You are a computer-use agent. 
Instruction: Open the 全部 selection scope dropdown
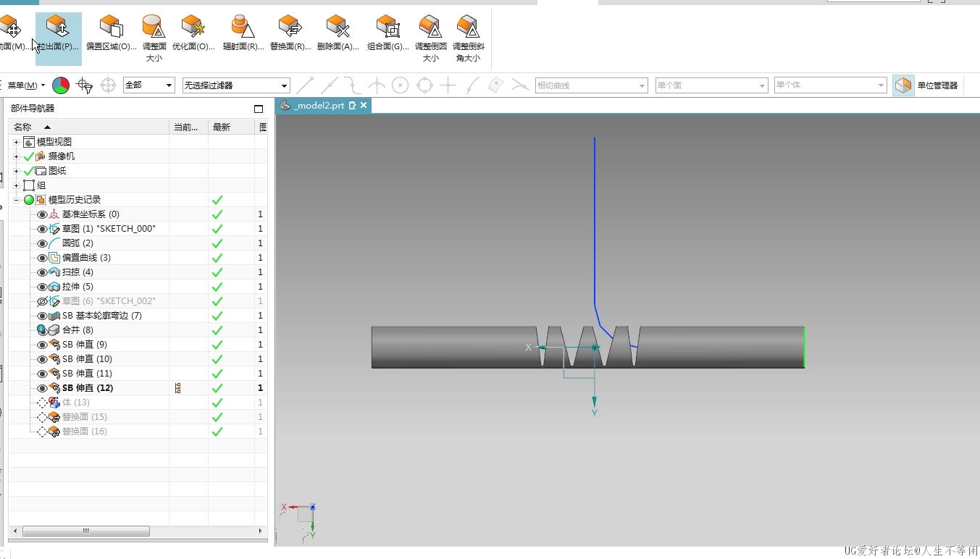coord(149,85)
